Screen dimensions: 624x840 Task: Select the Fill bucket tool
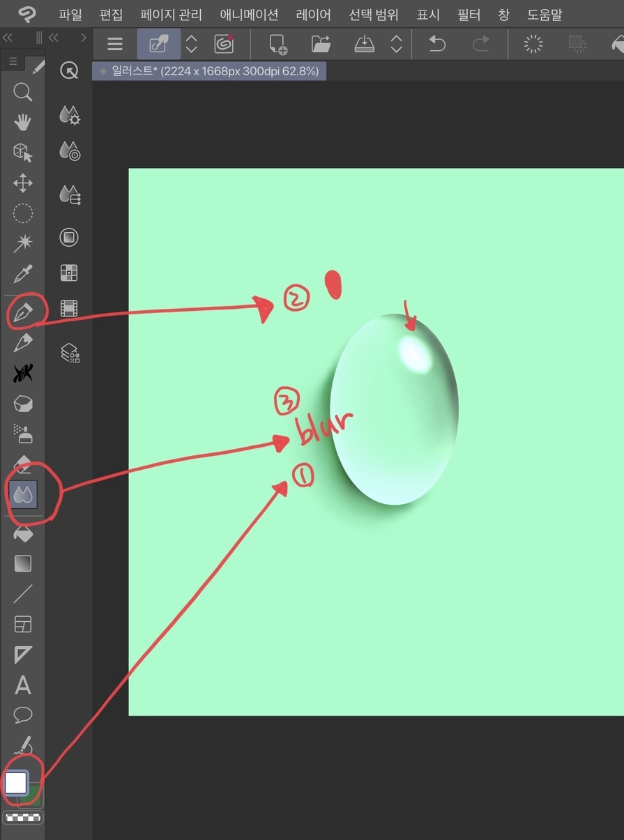23,534
